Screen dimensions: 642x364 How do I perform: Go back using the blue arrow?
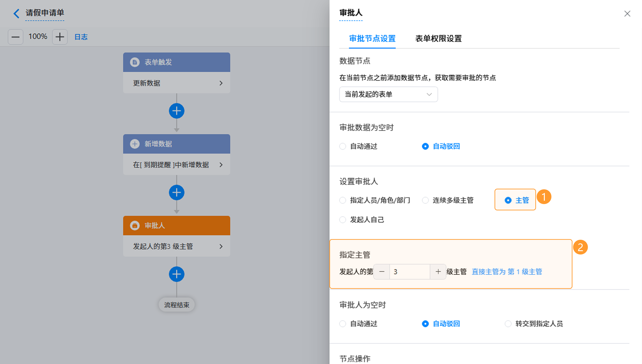point(16,13)
